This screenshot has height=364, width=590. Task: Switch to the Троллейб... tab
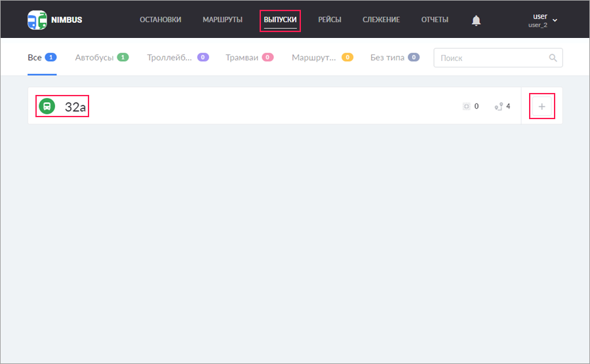coord(178,58)
